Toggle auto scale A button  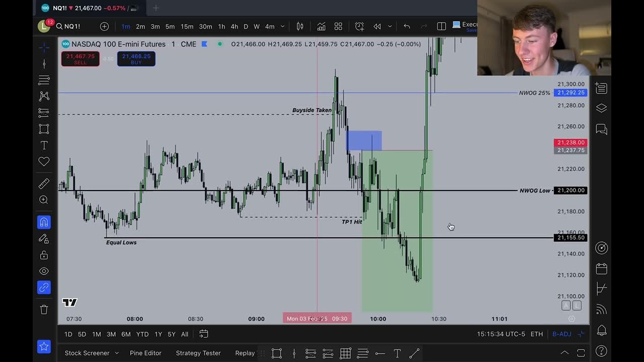pyautogui.click(x=566, y=306)
